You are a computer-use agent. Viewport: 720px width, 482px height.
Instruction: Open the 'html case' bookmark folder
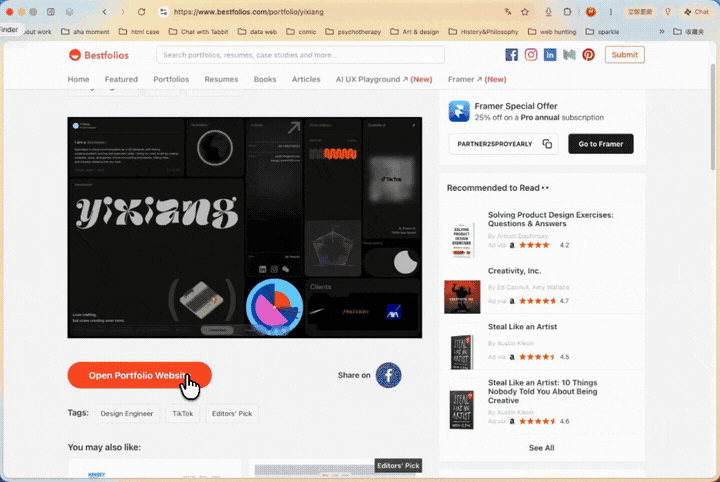139,32
